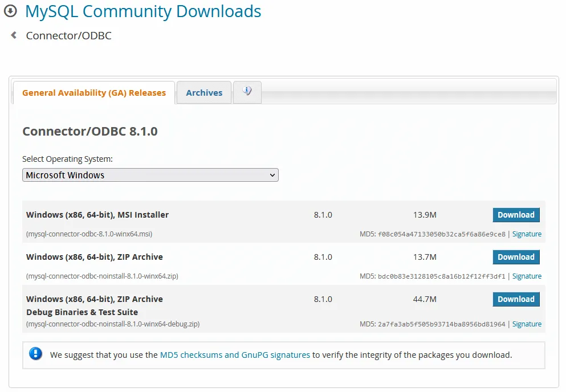Click the MSI Installer MD5 checksum value

tap(441, 234)
